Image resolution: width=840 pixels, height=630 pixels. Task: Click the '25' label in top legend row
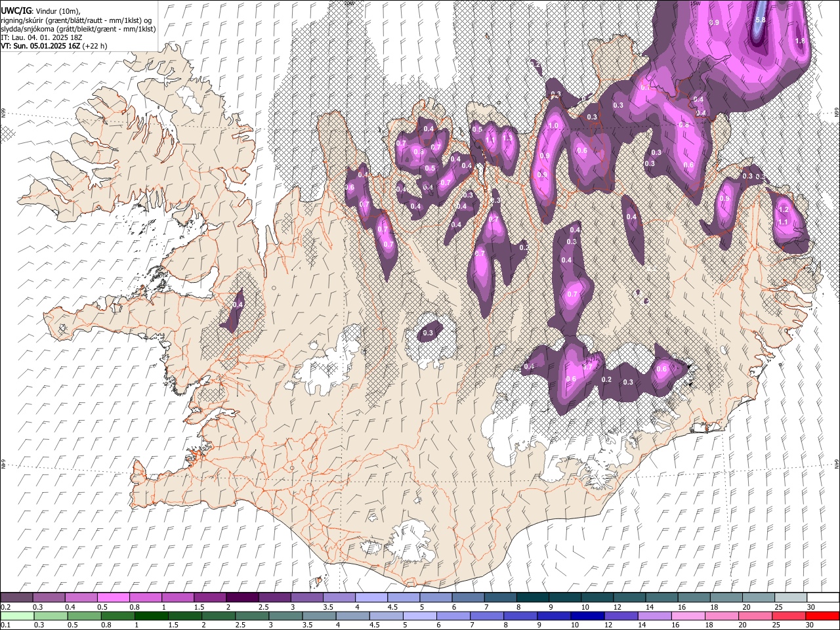pyautogui.click(x=778, y=607)
